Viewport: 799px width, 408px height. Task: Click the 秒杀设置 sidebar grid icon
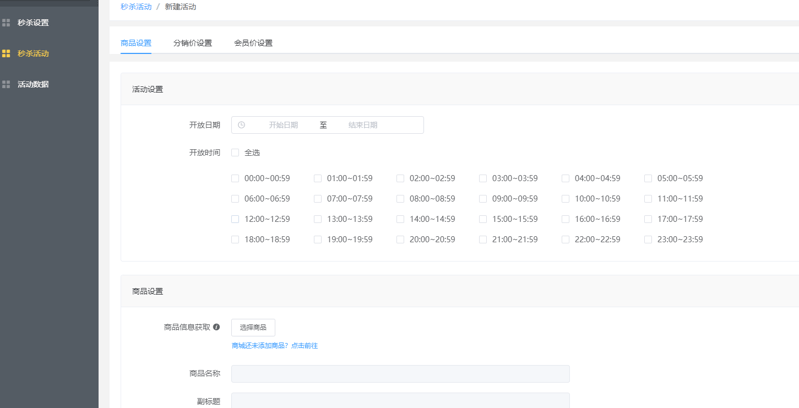click(x=6, y=22)
